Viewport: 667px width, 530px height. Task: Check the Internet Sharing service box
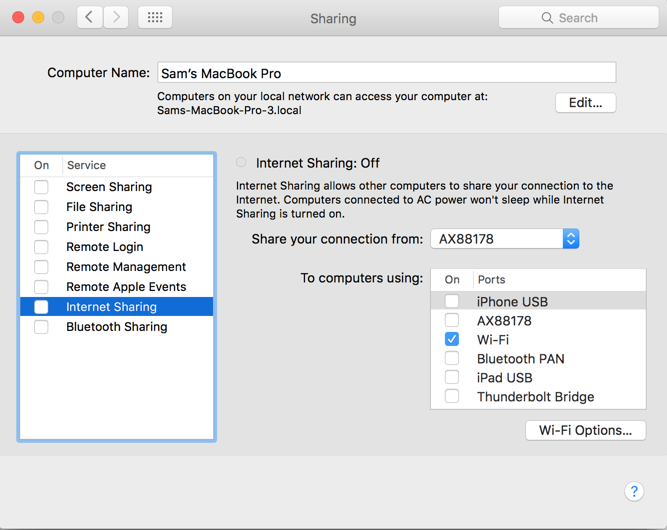pyautogui.click(x=41, y=307)
